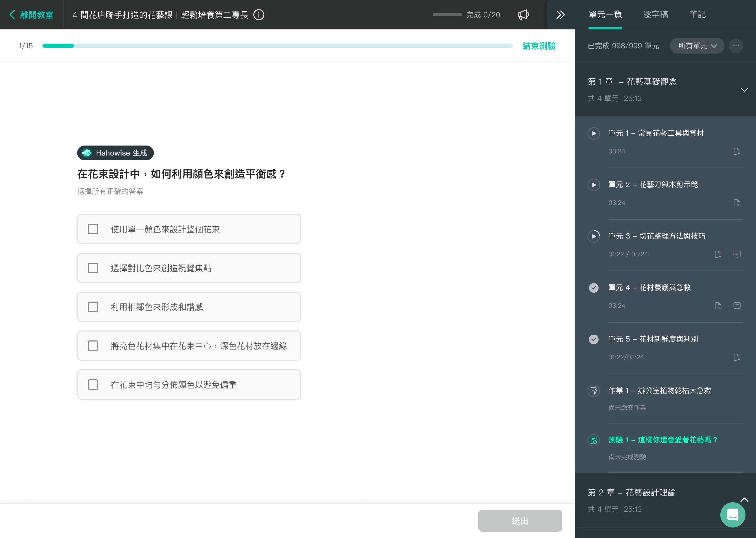Open announcements megaphone icon

(x=523, y=15)
